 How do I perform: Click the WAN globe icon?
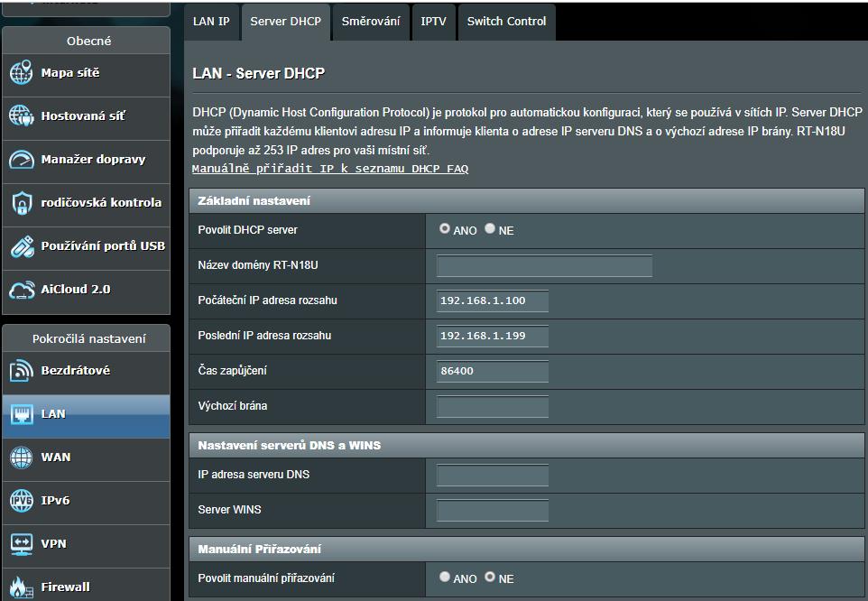[x=21, y=458]
